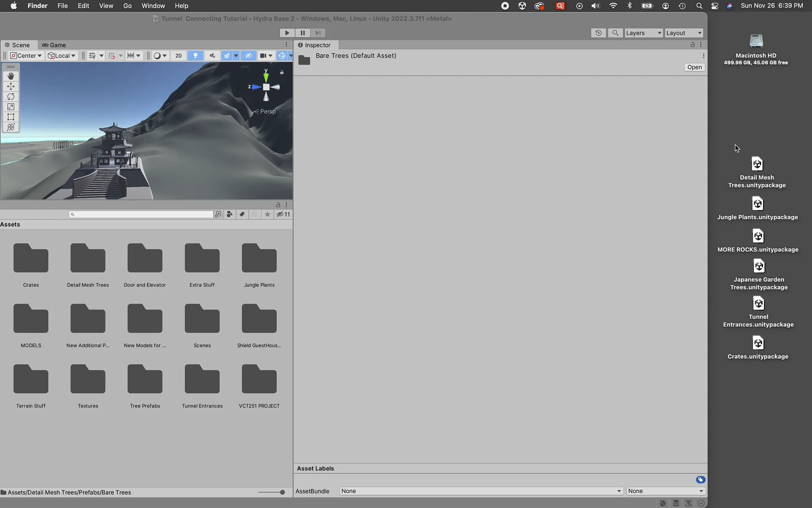Toggle the scene gizmo rotation lock
Viewport: 812px width, 508px height.
282,72
